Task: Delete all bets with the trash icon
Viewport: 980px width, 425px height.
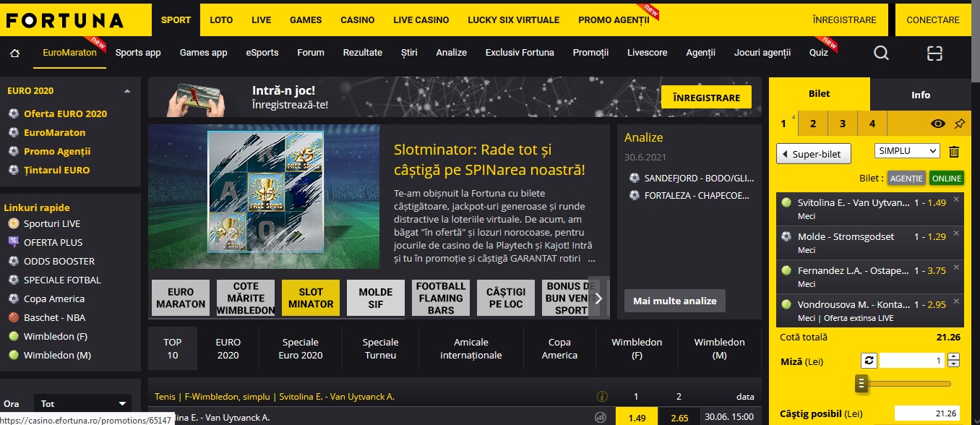Action: pyautogui.click(x=954, y=152)
